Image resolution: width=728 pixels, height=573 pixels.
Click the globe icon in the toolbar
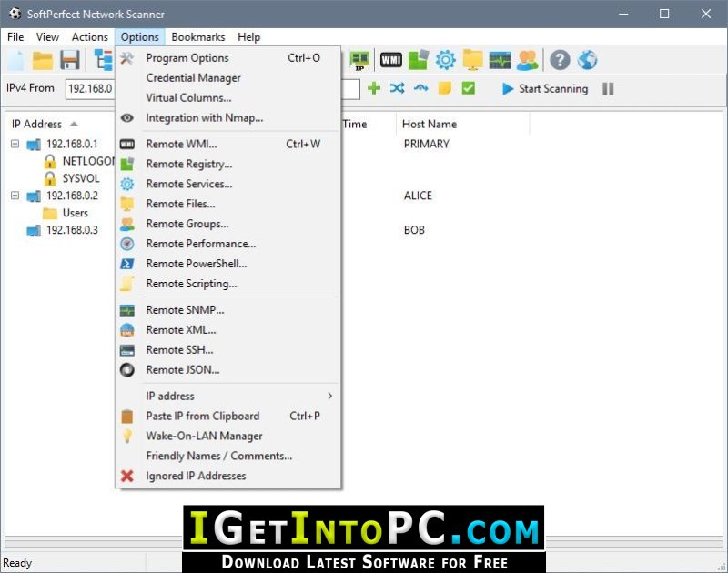(587, 60)
